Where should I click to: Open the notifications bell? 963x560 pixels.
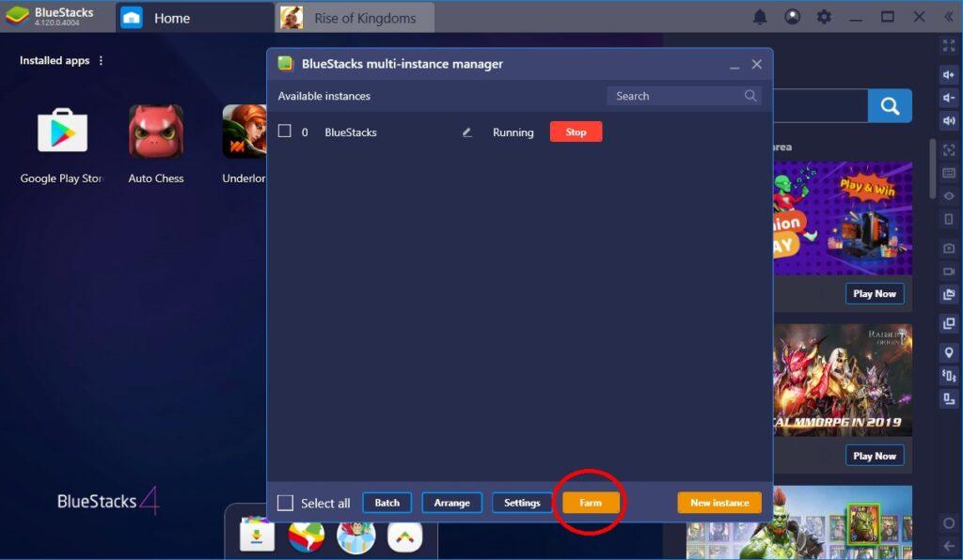pyautogui.click(x=760, y=17)
